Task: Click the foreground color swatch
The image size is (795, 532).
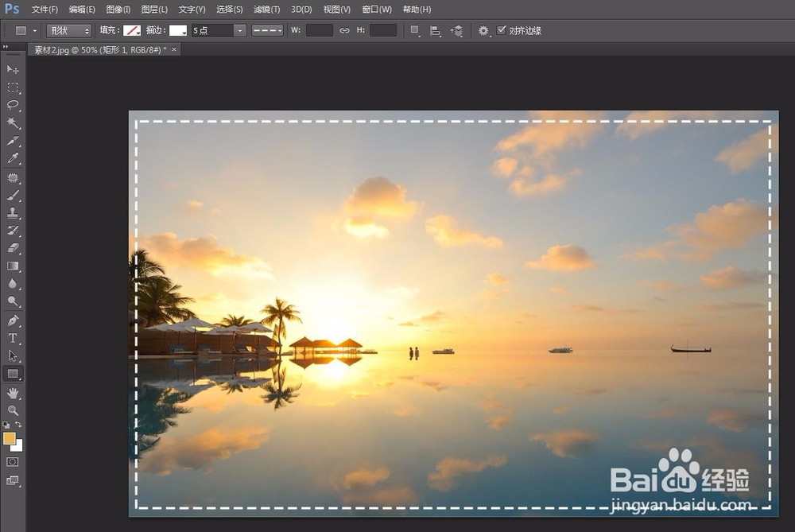Action: (x=9, y=439)
